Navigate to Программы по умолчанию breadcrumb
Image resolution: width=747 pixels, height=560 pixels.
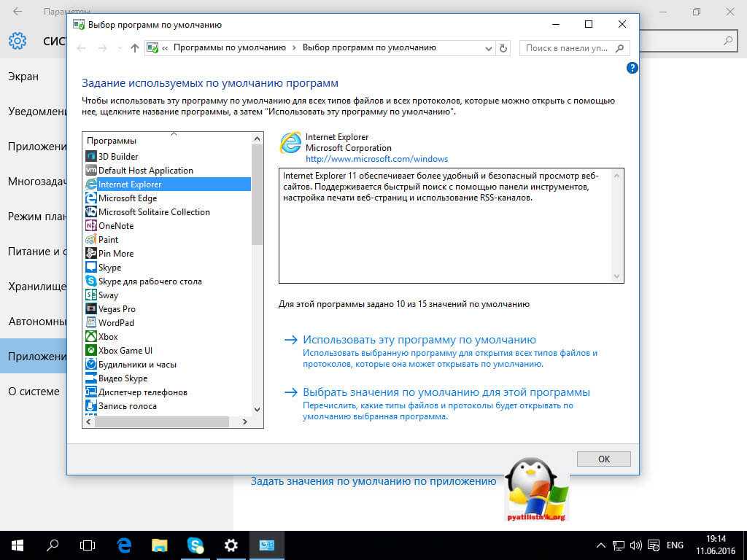click(229, 48)
